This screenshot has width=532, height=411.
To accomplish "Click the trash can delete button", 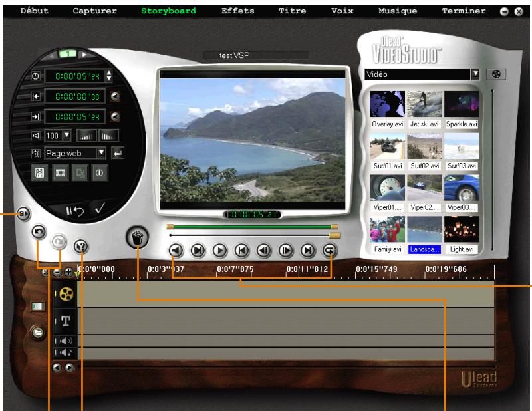I will coord(138,237).
